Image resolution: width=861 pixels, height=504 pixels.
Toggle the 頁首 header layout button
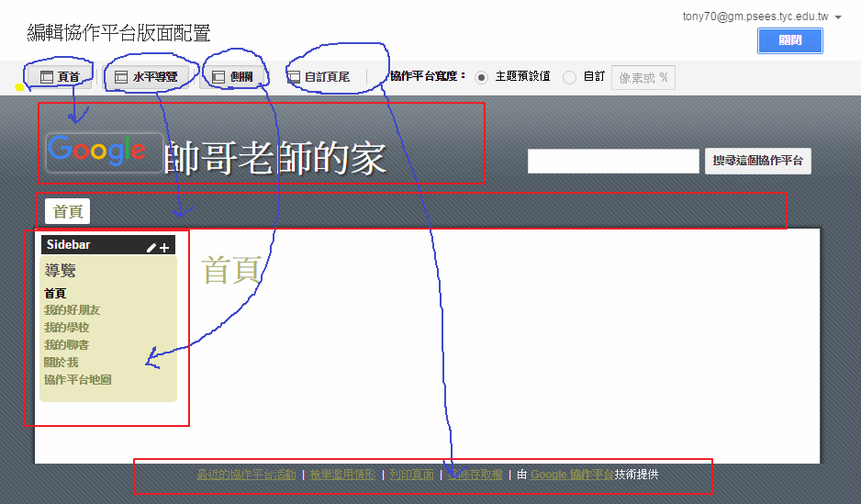pos(61,77)
